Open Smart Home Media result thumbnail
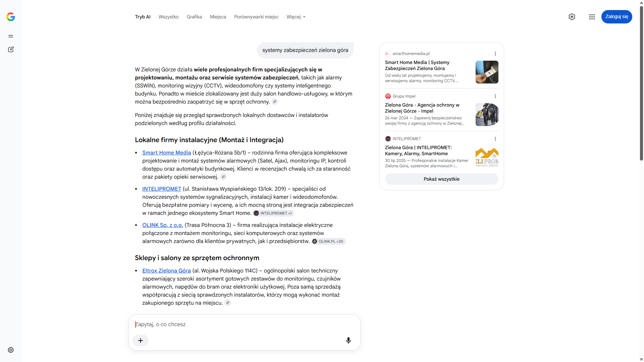This screenshot has height=362, width=644. [487, 72]
